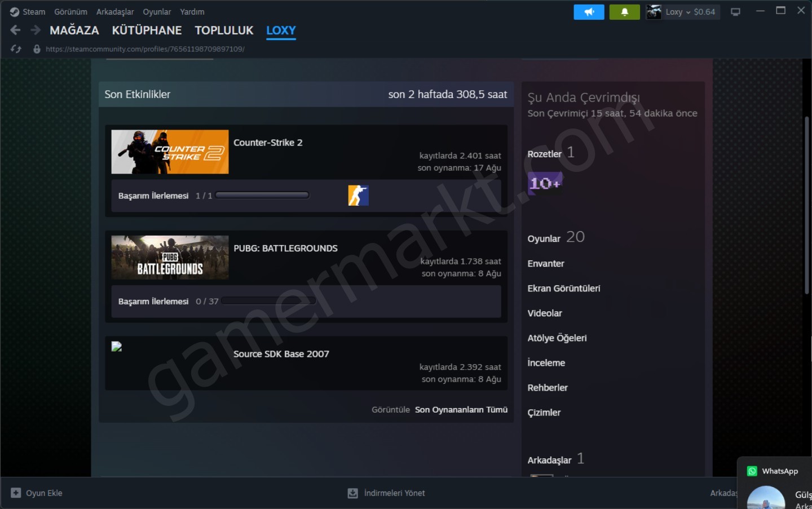Viewport: 812px width, 509px height.
Task: Click the PUBG achievement progress bar
Action: pos(268,301)
